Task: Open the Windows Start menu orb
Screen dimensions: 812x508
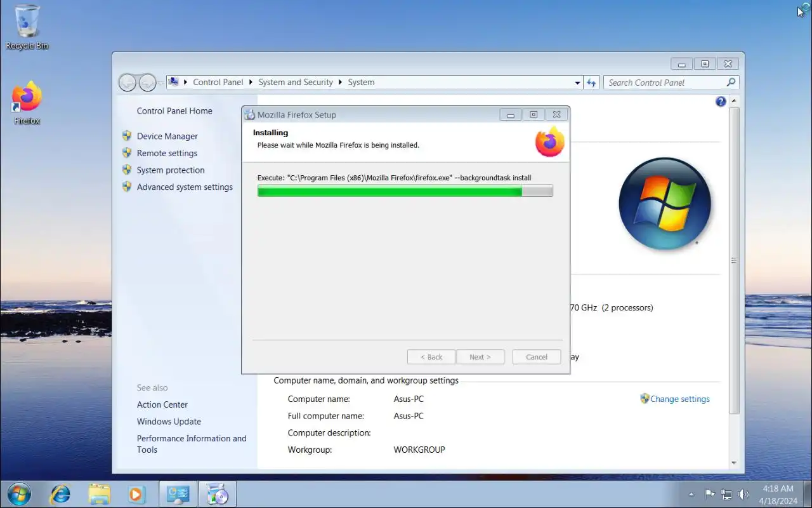Action: coord(18,494)
